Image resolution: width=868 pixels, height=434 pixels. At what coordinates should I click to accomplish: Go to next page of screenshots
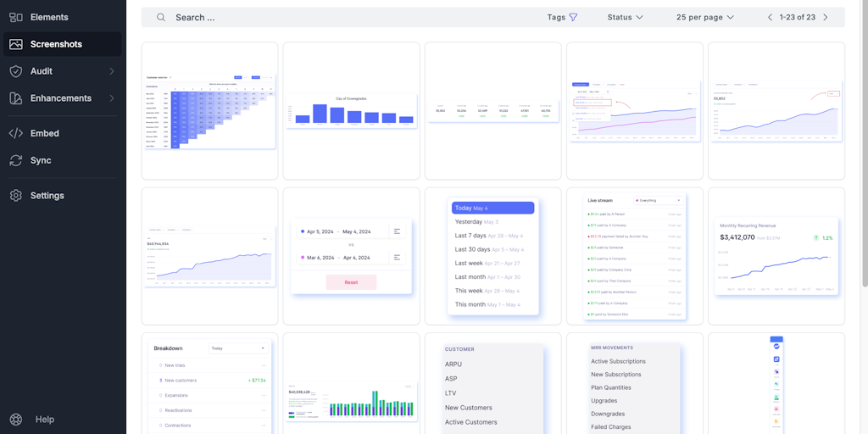click(x=826, y=17)
